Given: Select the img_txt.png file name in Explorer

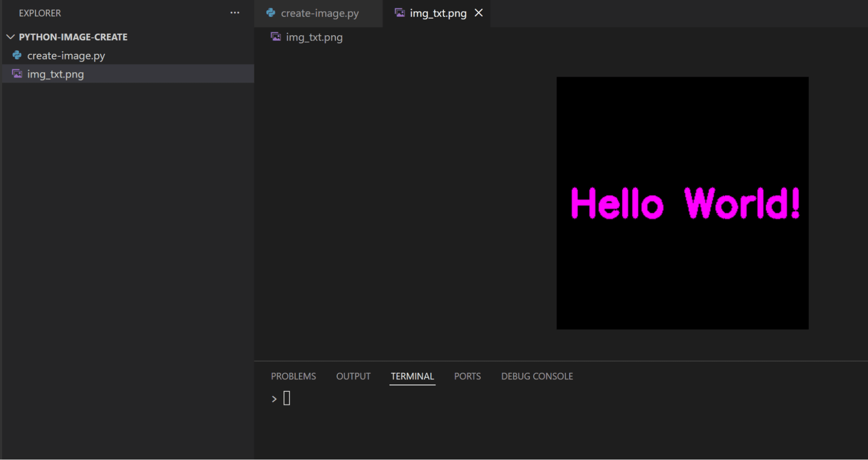Looking at the screenshot, I should point(56,74).
